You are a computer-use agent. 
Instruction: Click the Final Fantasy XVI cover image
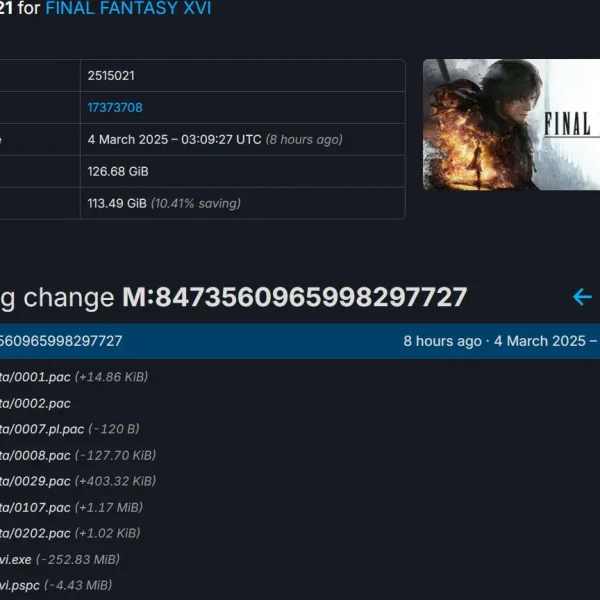511,124
